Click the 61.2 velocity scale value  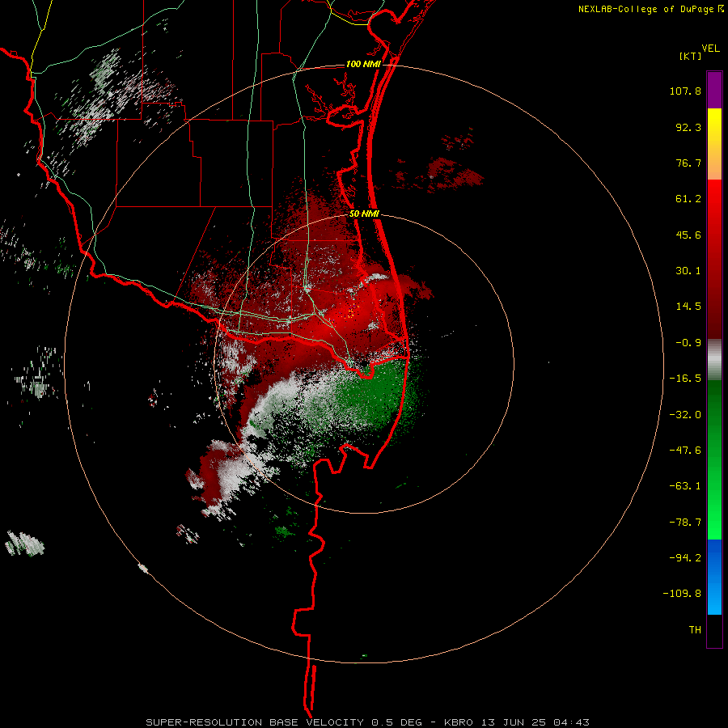click(x=688, y=199)
